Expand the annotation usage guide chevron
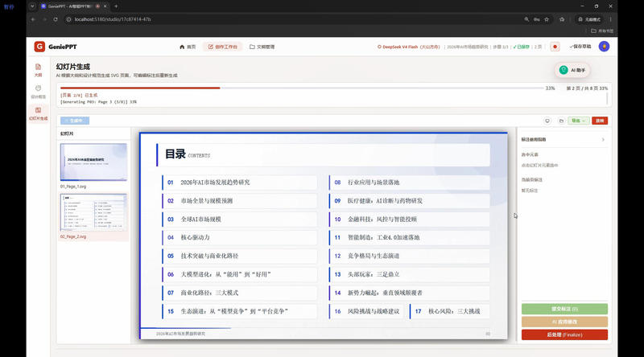 point(603,140)
